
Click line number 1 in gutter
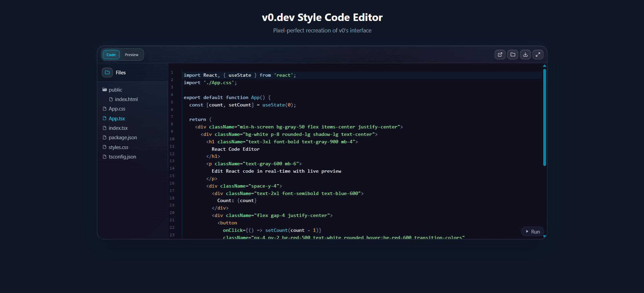172,72
